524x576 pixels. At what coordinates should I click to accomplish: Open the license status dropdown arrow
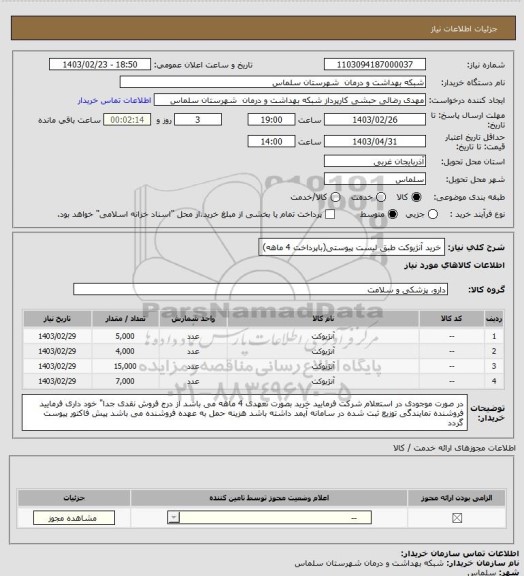tap(173, 518)
